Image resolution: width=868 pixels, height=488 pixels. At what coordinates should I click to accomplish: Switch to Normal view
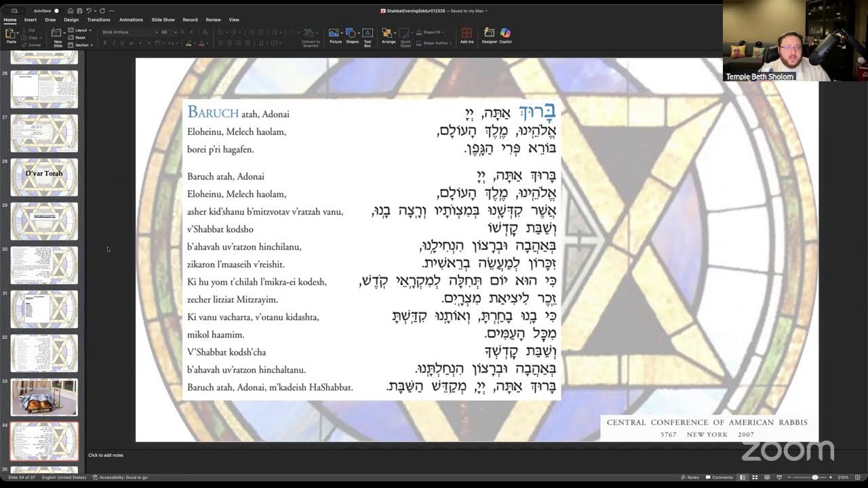click(743, 477)
